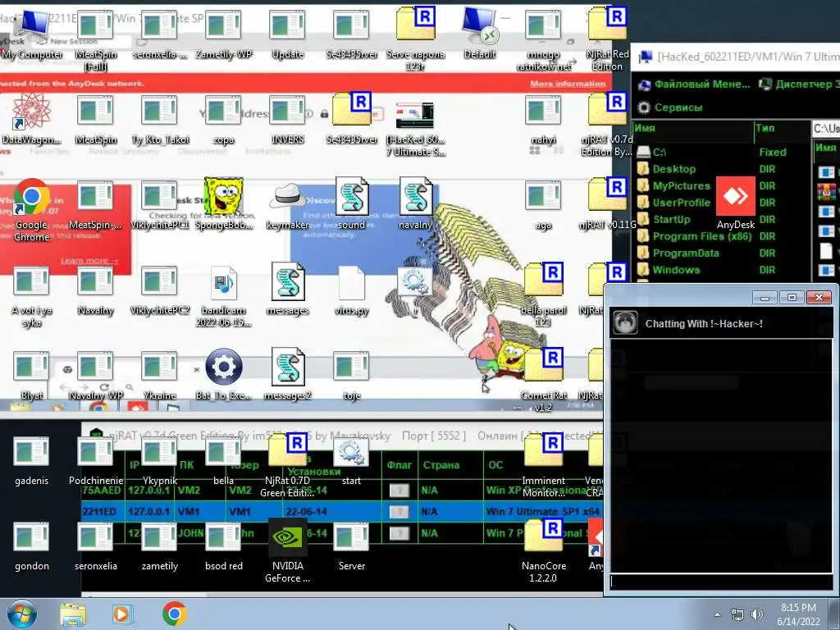This screenshot has height=630, width=840.
Task: Switch to Диспетчер tab
Action: [799, 84]
